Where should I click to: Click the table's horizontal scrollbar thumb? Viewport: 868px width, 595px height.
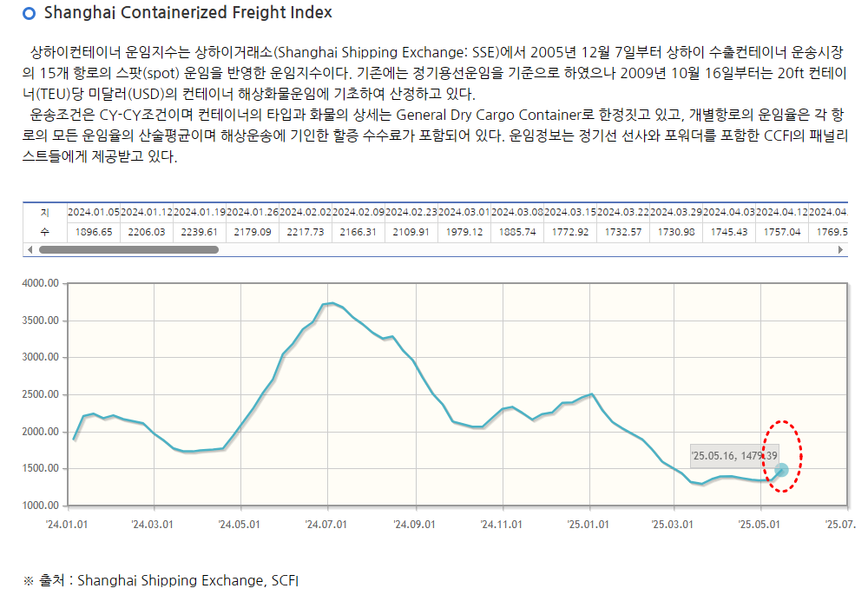pos(130,249)
